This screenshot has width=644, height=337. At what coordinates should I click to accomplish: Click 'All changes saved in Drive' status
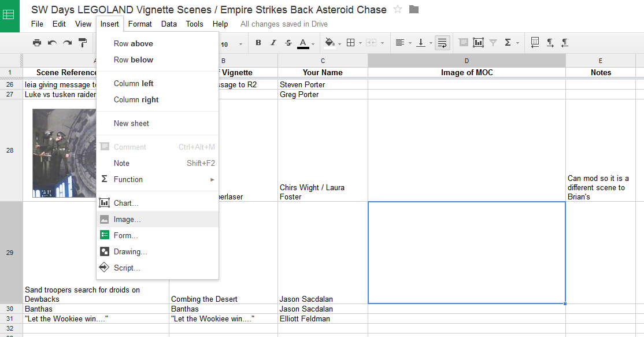[x=284, y=24]
